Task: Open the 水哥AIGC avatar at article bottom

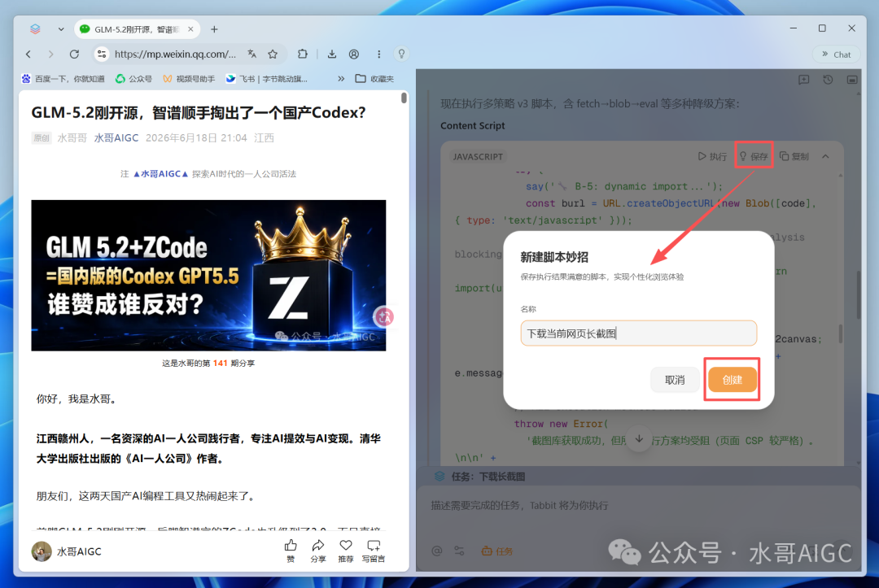Action: (42, 551)
